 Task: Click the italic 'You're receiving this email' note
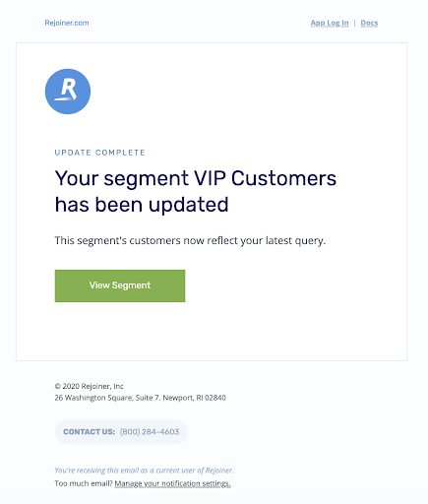144,471
